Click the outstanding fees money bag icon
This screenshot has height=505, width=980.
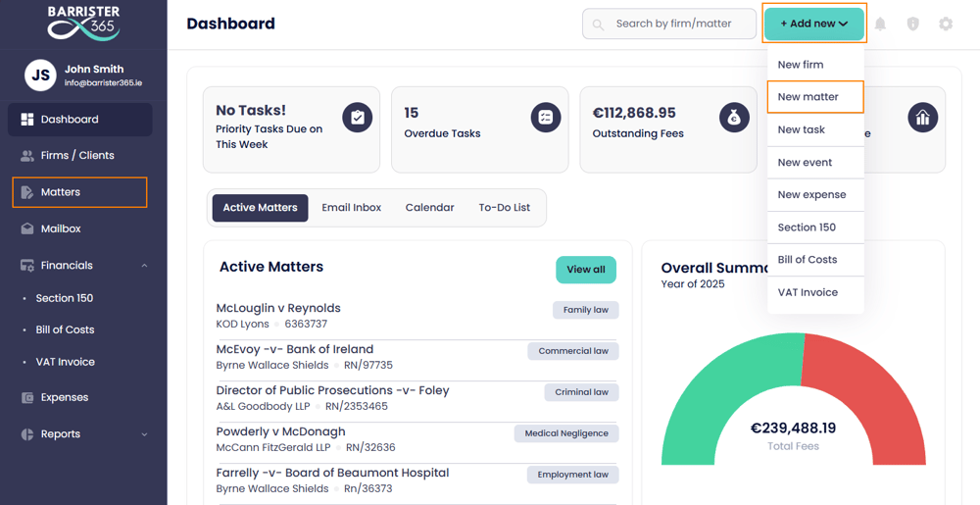click(733, 118)
